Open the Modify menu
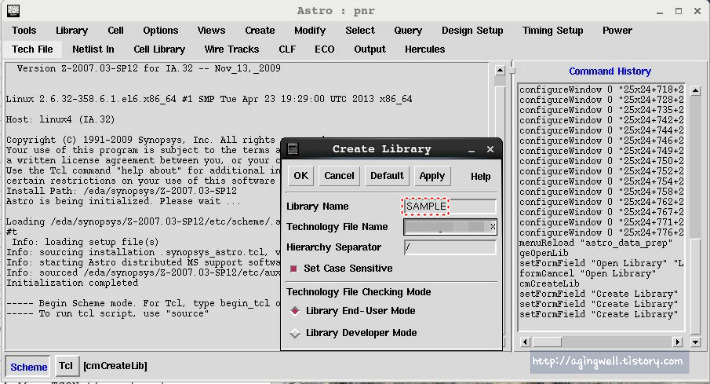710x384 pixels. point(310,31)
